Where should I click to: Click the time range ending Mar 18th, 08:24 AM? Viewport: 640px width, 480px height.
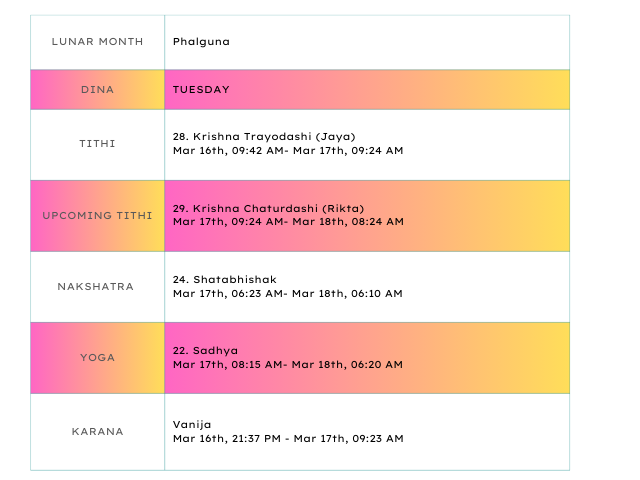tap(288, 221)
